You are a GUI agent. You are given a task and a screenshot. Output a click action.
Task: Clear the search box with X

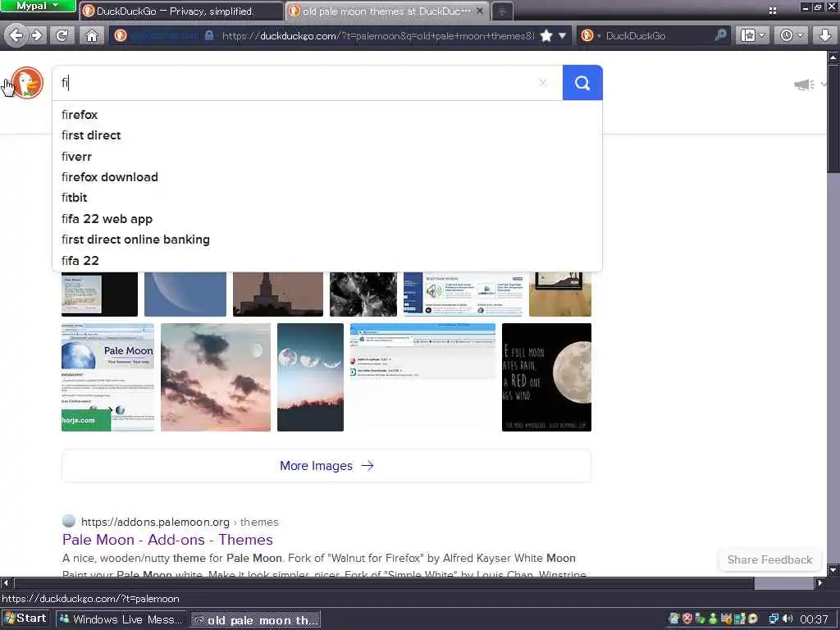pos(543,83)
